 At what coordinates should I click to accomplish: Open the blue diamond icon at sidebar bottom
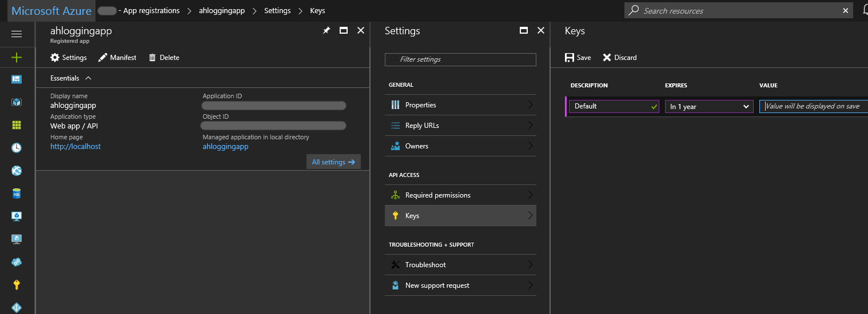point(17,307)
